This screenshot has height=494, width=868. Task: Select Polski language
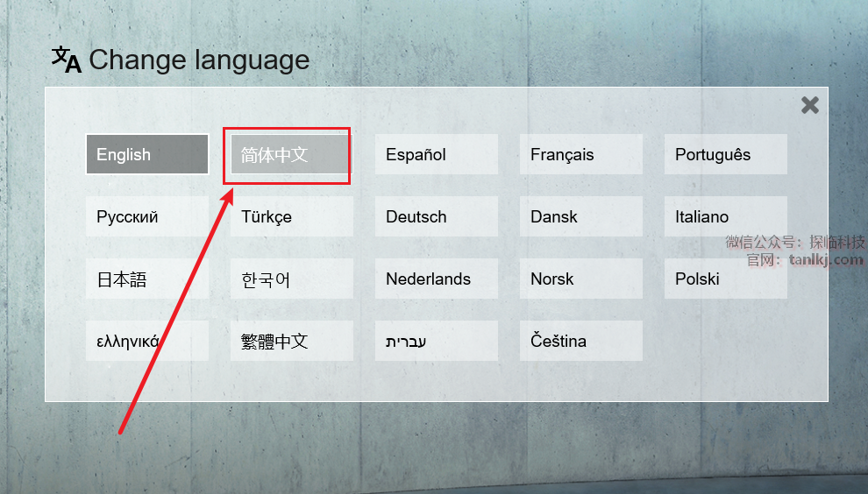pos(726,279)
